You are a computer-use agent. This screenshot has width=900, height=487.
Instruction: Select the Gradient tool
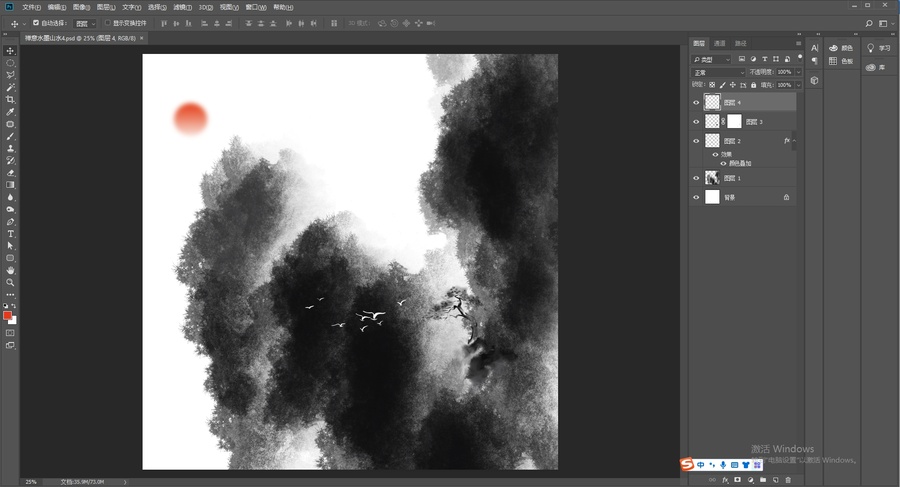[x=10, y=185]
